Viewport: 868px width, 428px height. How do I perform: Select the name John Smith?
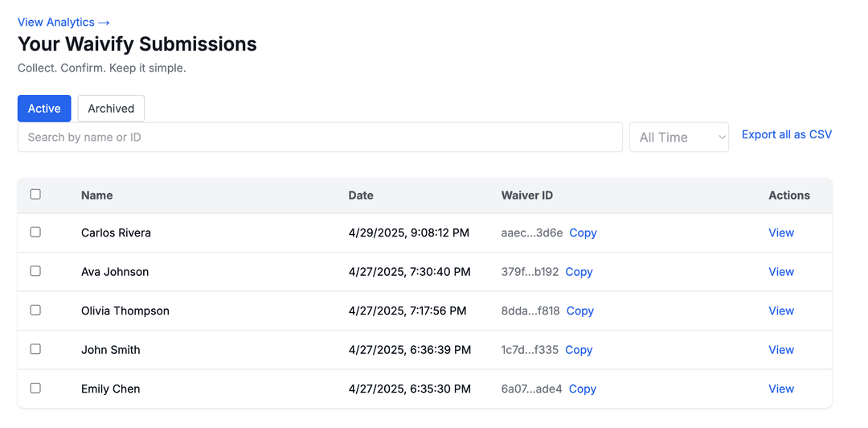[111, 350]
